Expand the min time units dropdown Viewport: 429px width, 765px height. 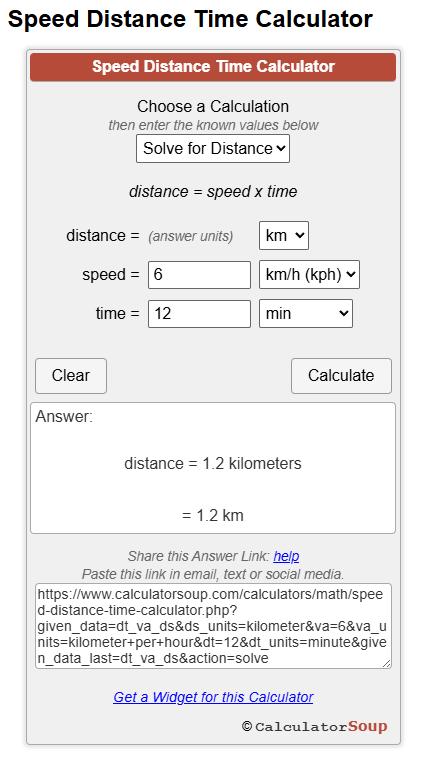click(x=306, y=313)
